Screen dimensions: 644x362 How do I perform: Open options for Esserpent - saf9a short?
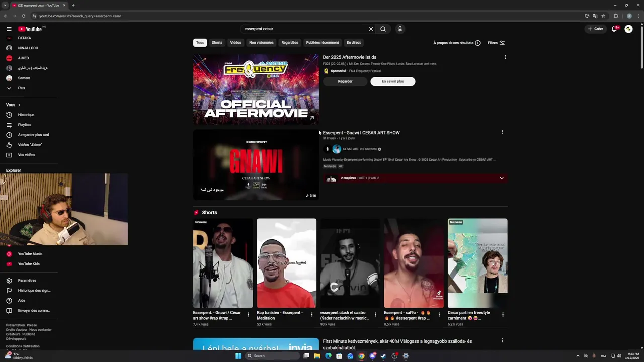tap(439, 315)
